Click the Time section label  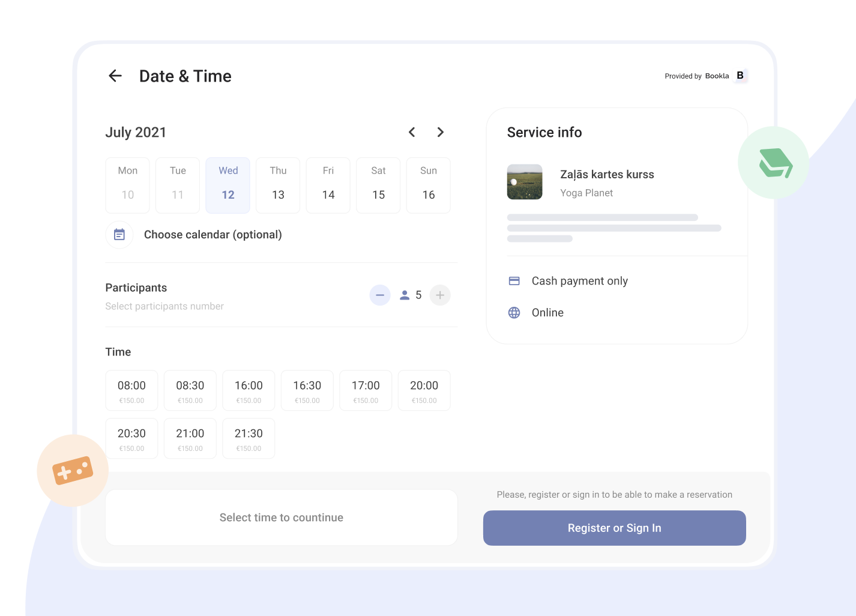[x=118, y=352]
